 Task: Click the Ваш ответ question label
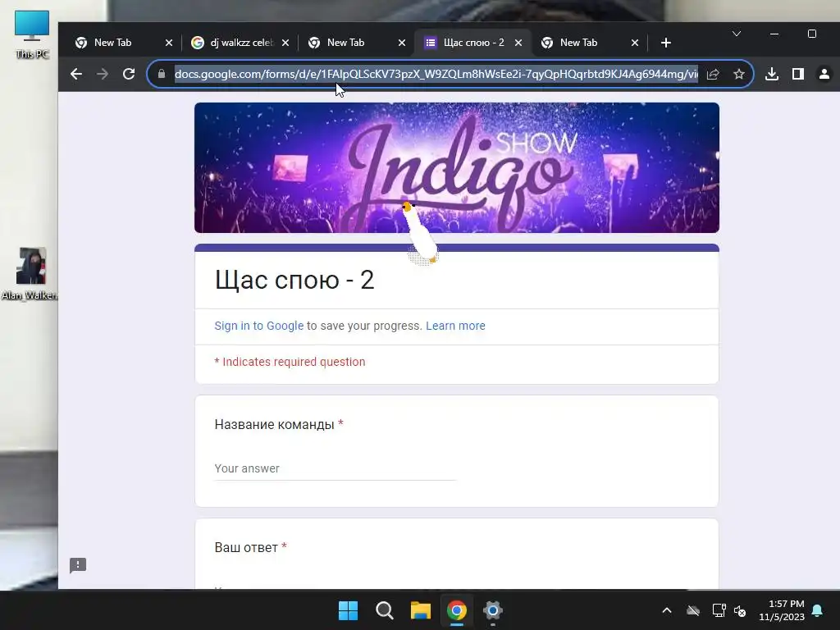246,547
